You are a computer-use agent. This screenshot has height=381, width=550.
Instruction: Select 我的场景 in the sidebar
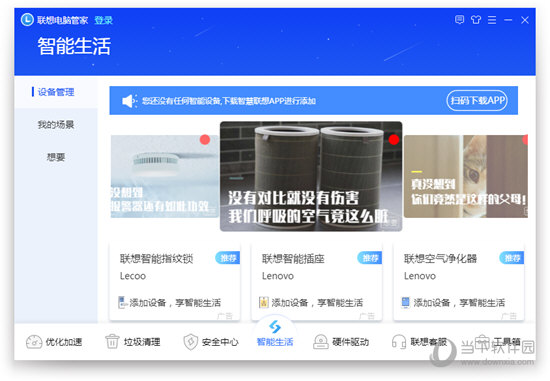56,124
